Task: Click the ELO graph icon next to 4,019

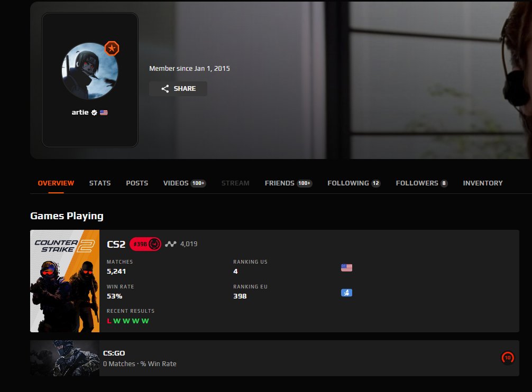Action: (x=171, y=244)
